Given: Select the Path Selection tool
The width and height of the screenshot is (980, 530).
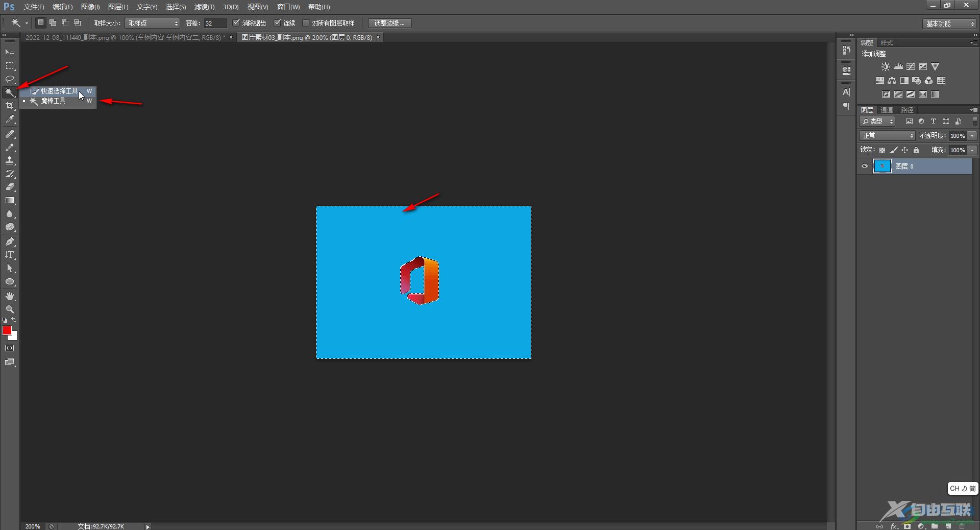Looking at the screenshot, I should pyautogui.click(x=10, y=268).
